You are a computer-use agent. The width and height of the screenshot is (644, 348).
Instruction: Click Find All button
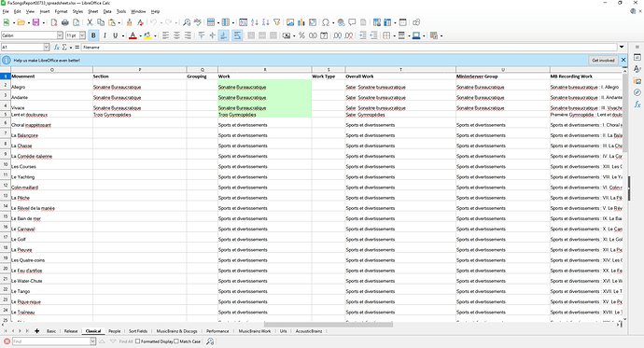pyautogui.click(x=126, y=341)
